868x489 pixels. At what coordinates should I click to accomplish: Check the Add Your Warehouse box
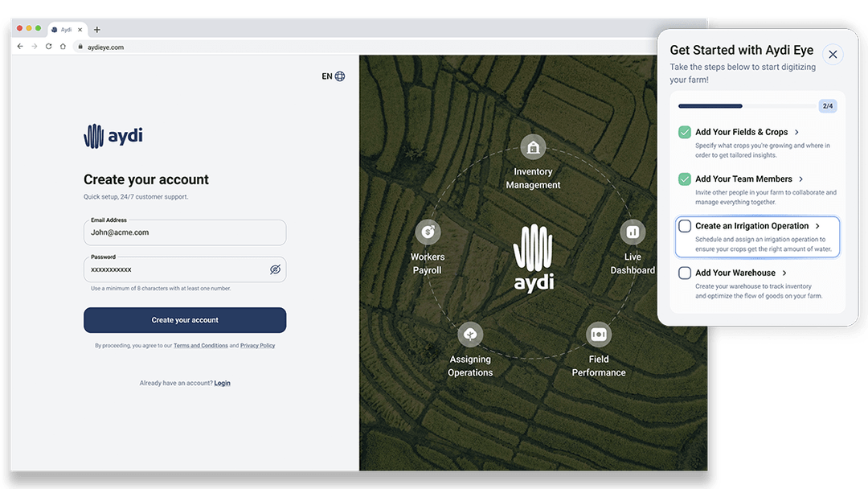(685, 273)
